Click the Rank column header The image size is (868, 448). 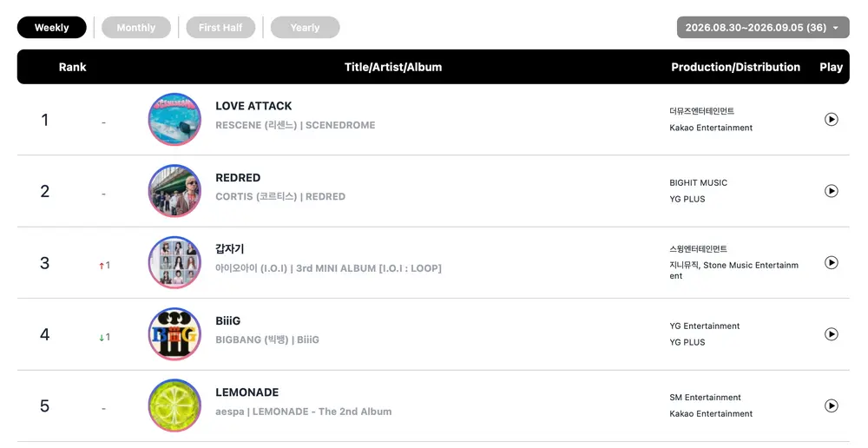(x=73, y=67)
